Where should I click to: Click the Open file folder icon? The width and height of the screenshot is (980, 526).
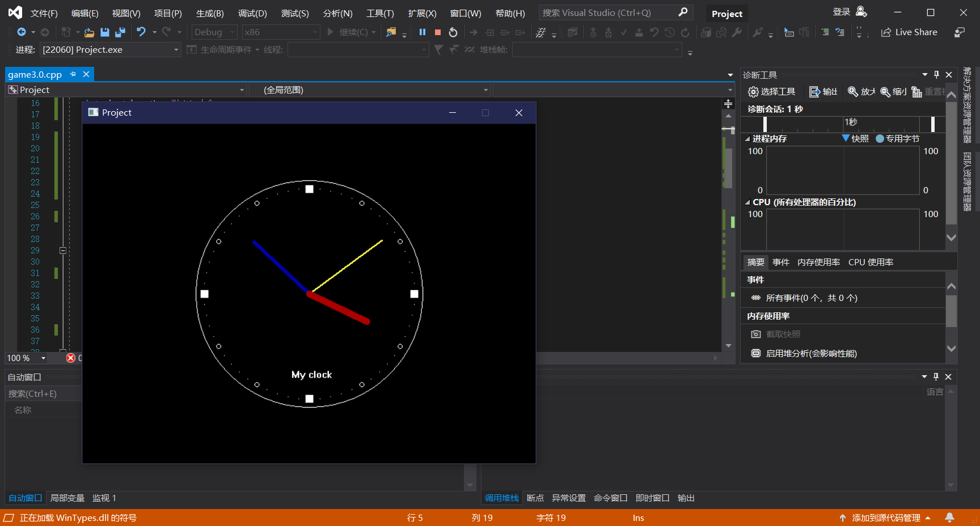(x=89, y=32)
